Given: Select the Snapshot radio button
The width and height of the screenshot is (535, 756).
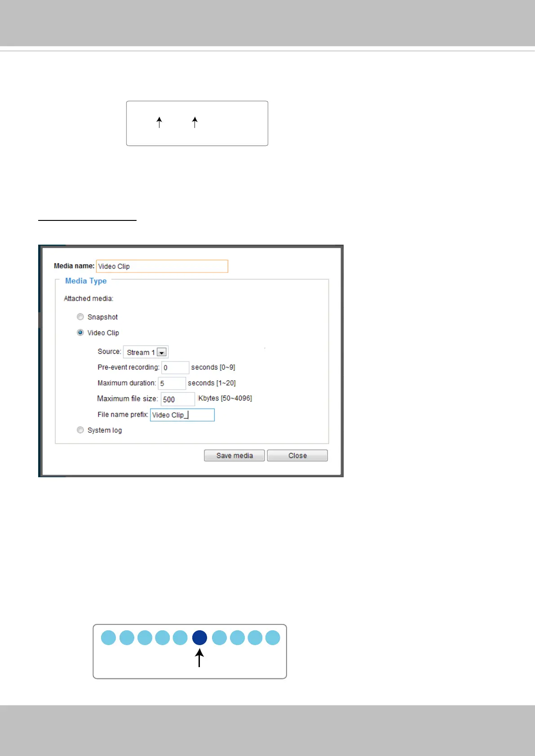Looking at the screenshot, I should click(x=80, y=317).
